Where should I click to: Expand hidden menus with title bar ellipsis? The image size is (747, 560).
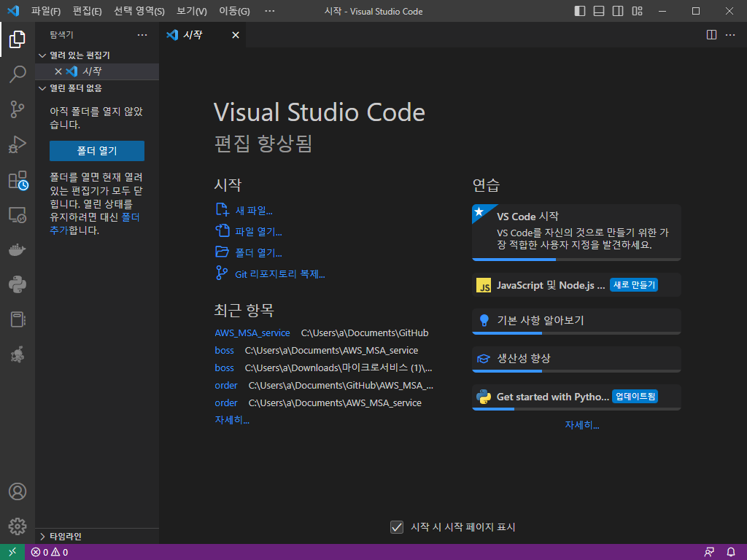(x=270, y=11)
